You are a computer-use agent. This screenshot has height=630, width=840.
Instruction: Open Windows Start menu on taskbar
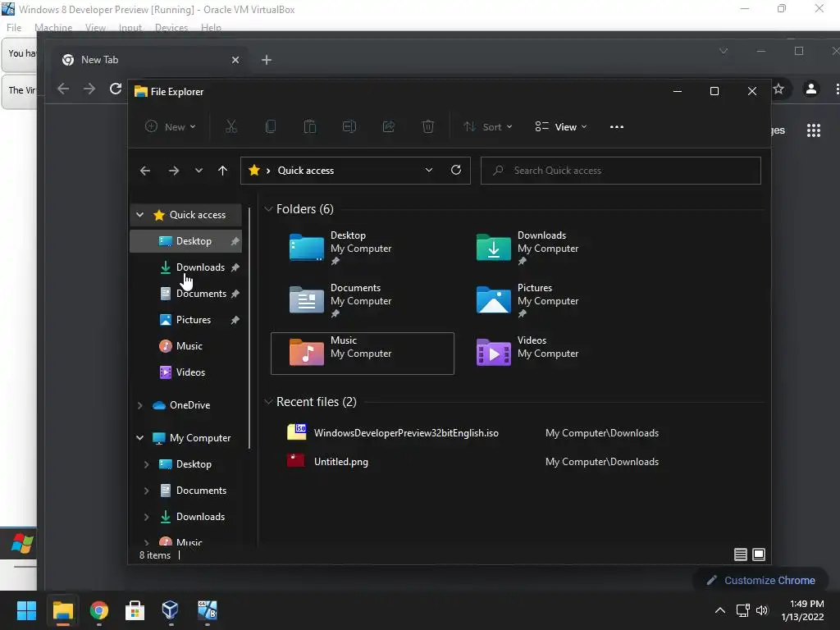tap(26, 610)
